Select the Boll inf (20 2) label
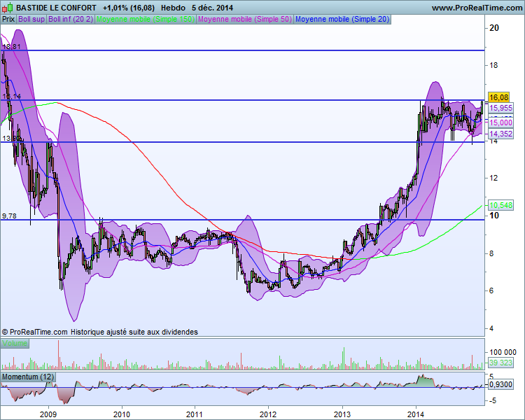This screenshot has width=525, height=420. (x=71, y=19)
